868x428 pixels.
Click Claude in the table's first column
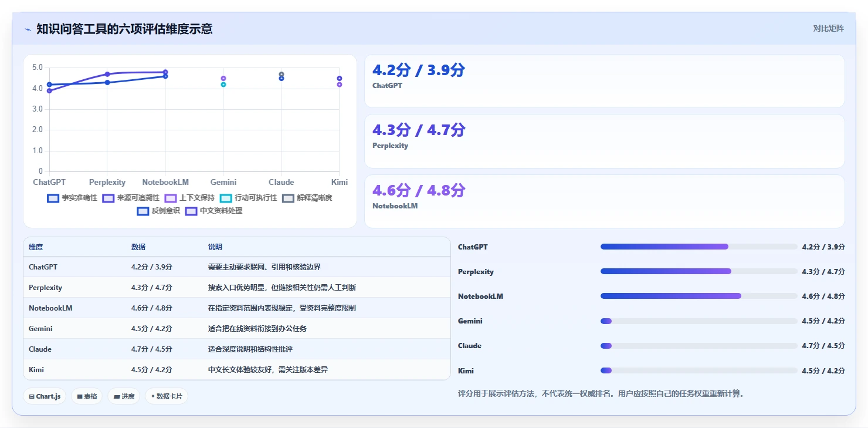(x=40, y=349)
